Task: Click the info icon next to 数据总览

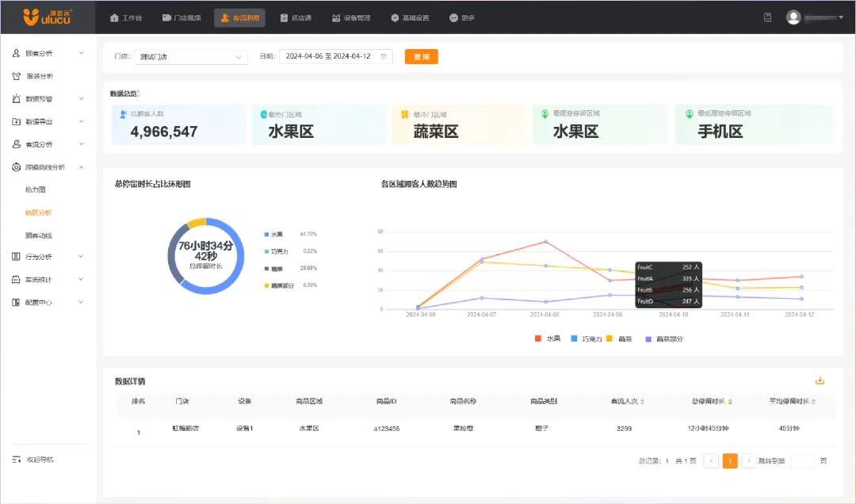Action: pyautogui.click(x=138, y=94)
